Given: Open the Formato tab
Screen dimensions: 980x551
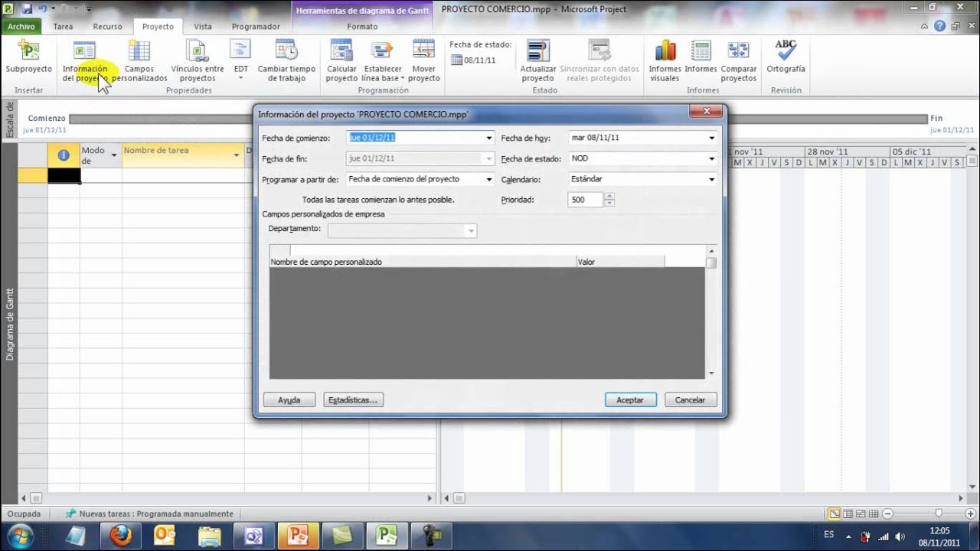Looking at the screenshot, I should point(362,26).
